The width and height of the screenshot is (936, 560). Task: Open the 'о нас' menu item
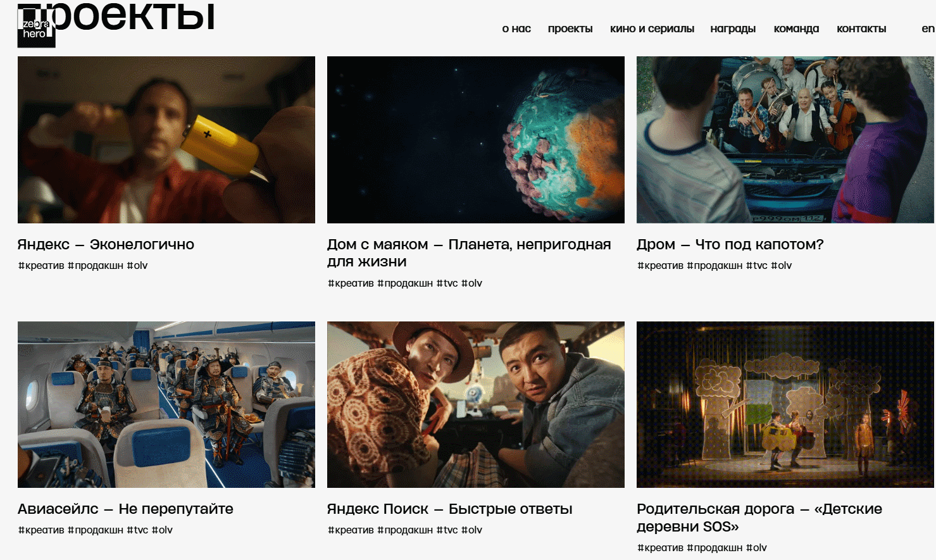pos(516,28)
